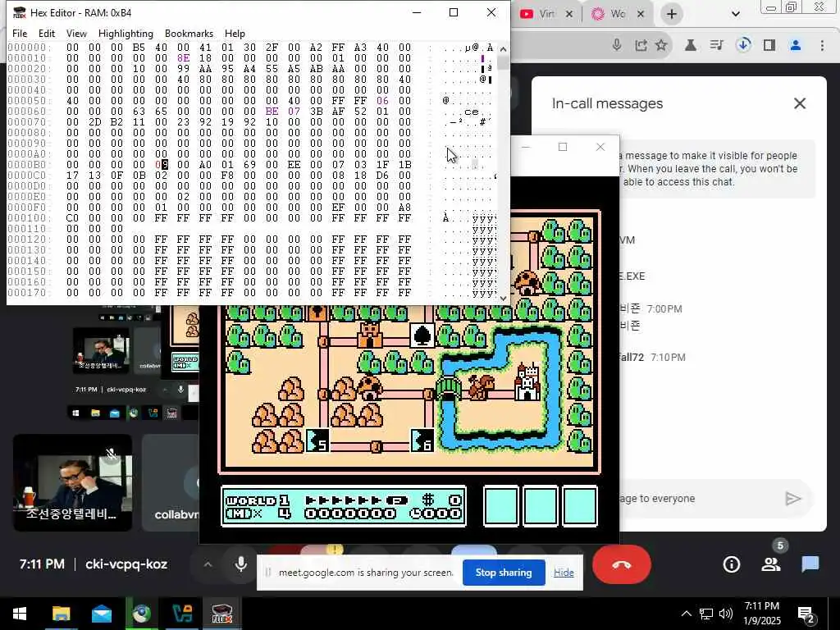This screenshot has height=630, width=840.
Task: Open the browser downloads icon
Action: pyautogui.click(x=743, y=45)
